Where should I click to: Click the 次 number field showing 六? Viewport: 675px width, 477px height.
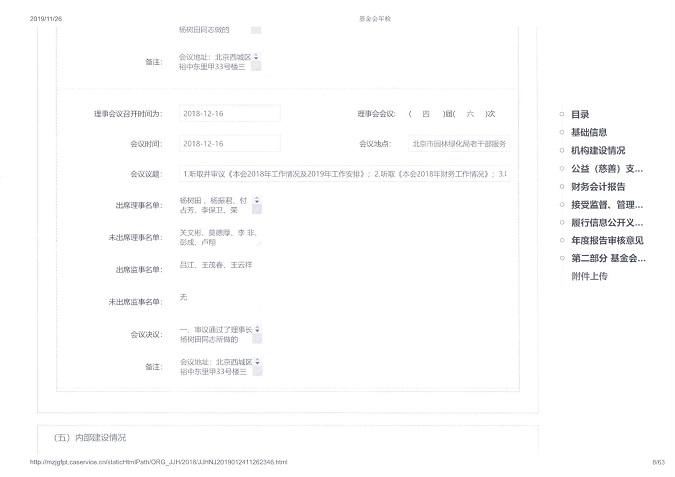[470, 114]
